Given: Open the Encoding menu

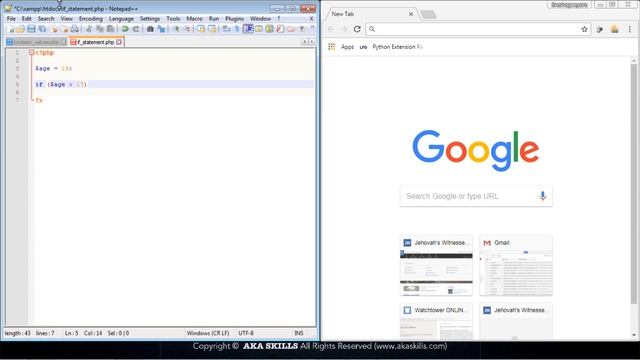Looking at the screenshot, I should [x=91, y=19].
